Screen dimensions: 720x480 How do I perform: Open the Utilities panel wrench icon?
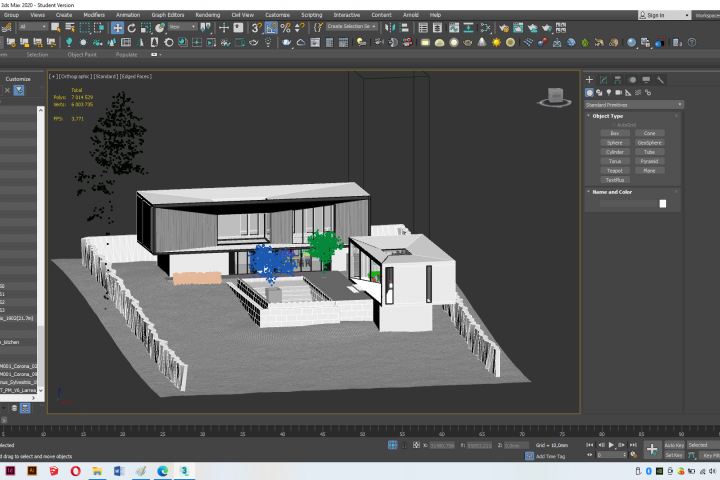click(660, 80)
